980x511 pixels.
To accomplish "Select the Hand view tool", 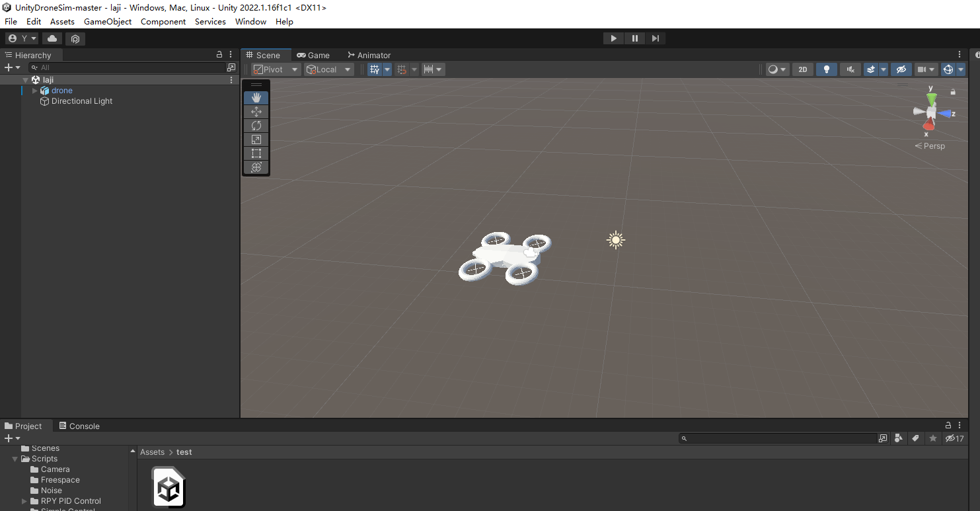I will pos(256,98).
